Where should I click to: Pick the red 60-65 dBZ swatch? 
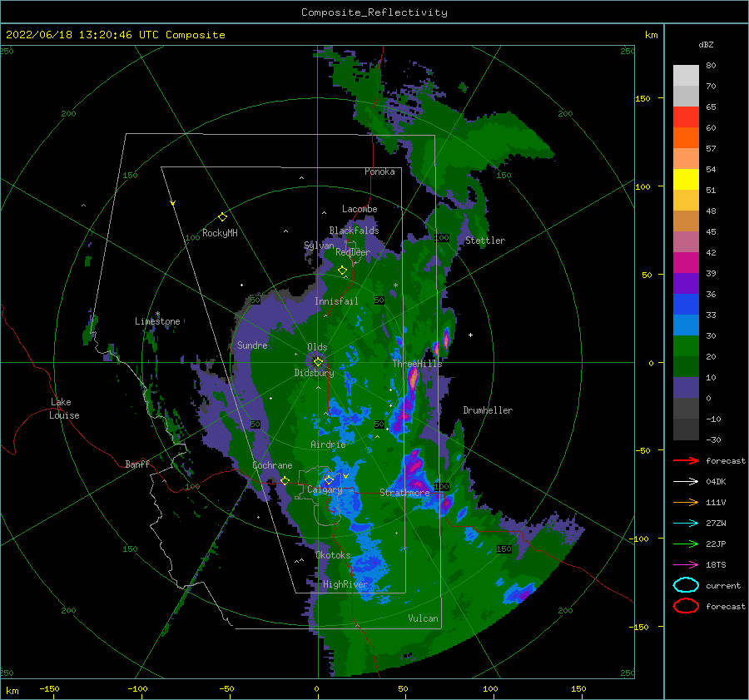coord(686,117)
